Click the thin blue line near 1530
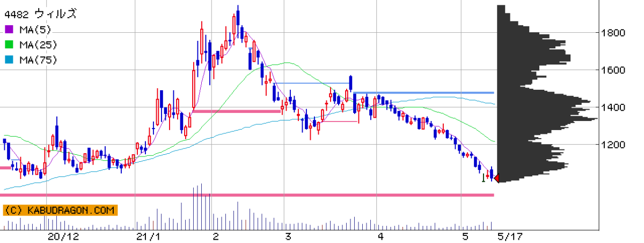The image size is (644, 243). (312, 83)
